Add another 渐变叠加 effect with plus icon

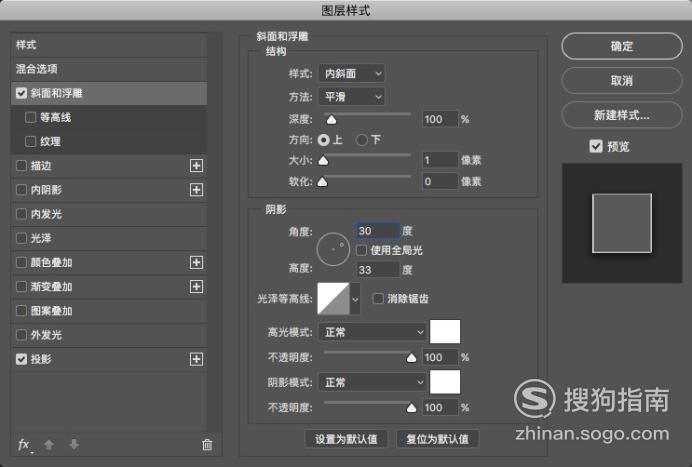point(196,287)
